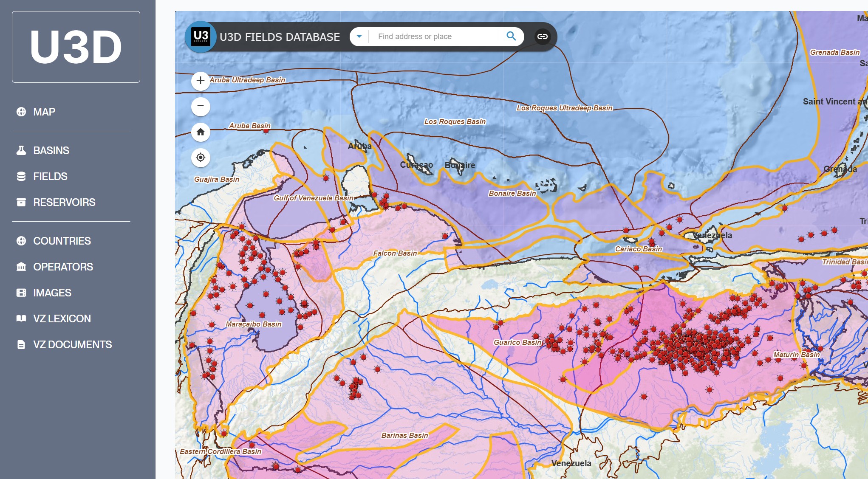Click the Maracaibo Basin map label
Image resolution: width=868 pixels, height=479 pixels.
[x=254, y=324]
